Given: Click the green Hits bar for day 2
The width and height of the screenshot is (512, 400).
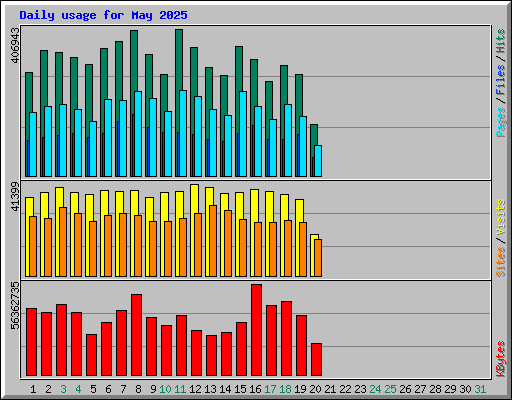Looking at the screenshot, I should (x=44, y=78).
